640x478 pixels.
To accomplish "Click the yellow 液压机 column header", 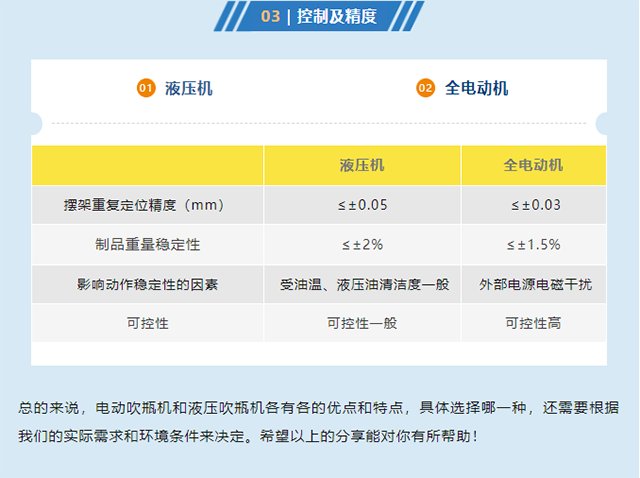I will [362, 165].
